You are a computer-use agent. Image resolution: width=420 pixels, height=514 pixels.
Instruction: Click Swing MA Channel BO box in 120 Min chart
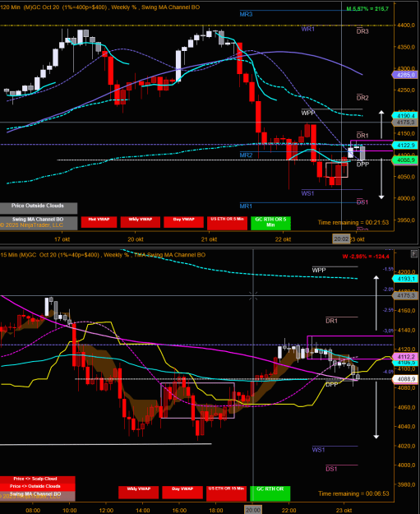coord(38,223)
